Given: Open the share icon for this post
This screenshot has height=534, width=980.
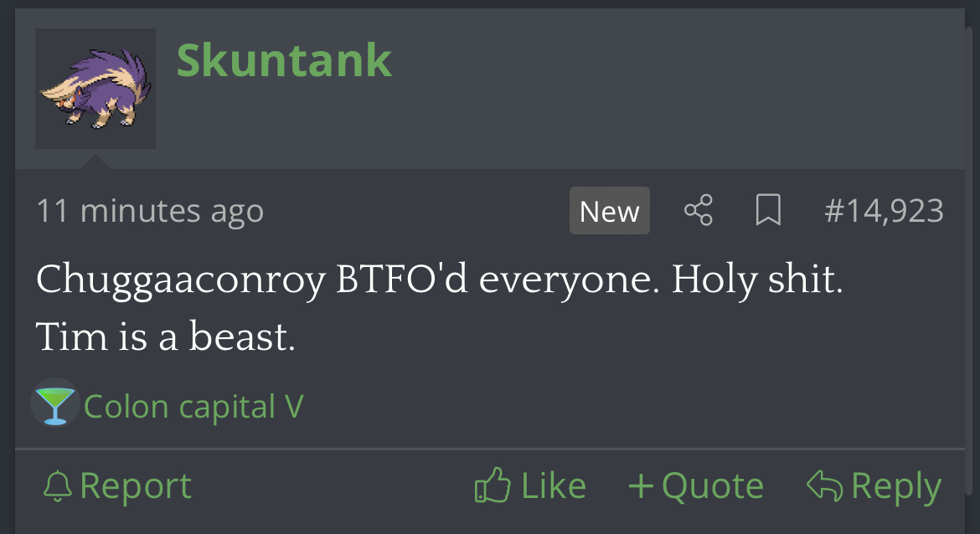Looking at the screenshot, I should [x=698, y=210].
